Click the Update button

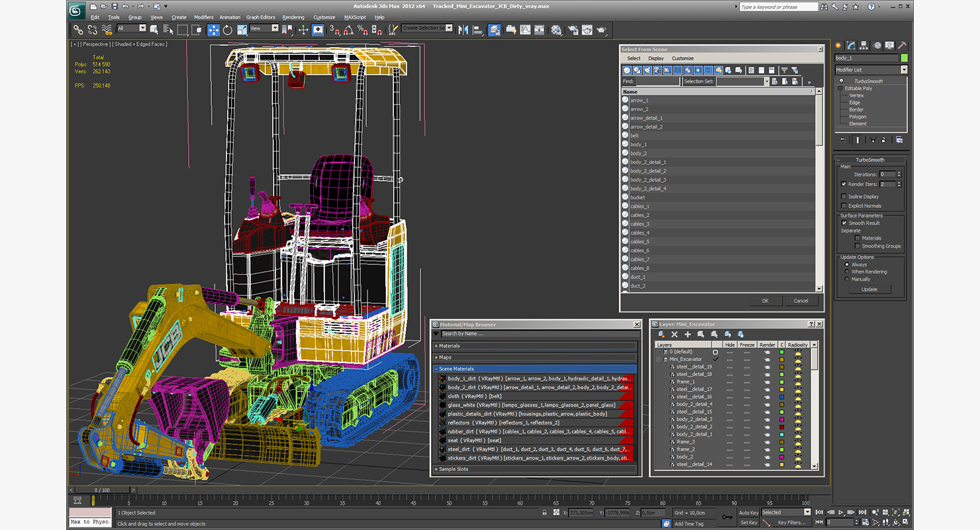click(x=869, y=290)
